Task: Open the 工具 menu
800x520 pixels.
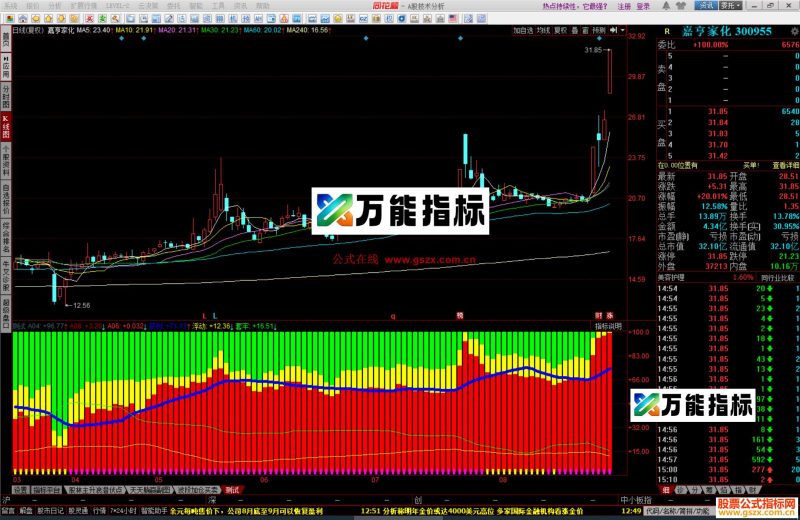Action: click(x=218, y=6)
